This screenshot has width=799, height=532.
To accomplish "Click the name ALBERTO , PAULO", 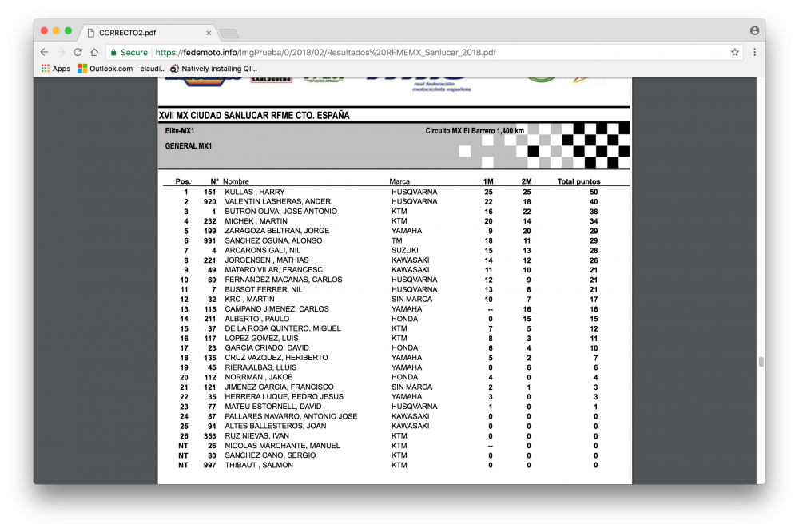I will 256,319.
